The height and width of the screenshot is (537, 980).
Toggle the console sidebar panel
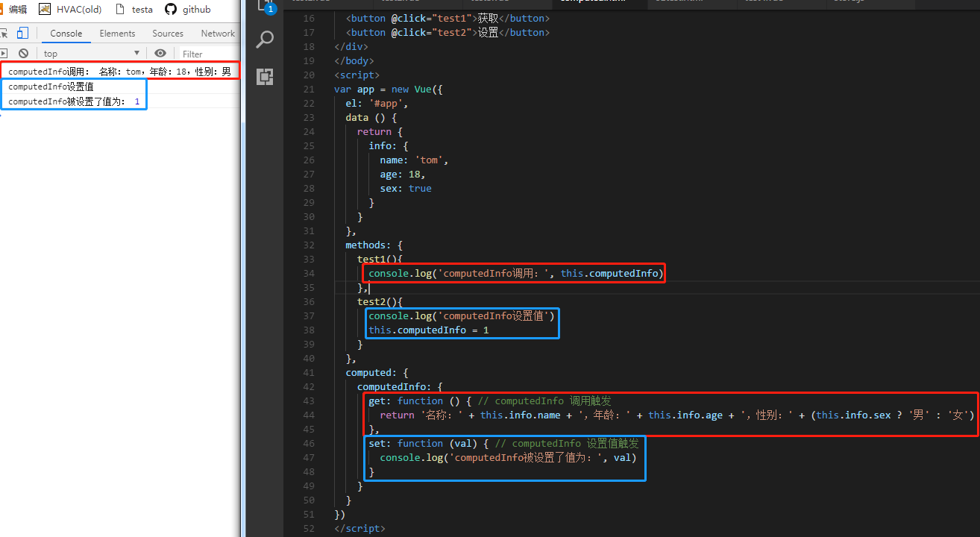click(x=4, y=54)
